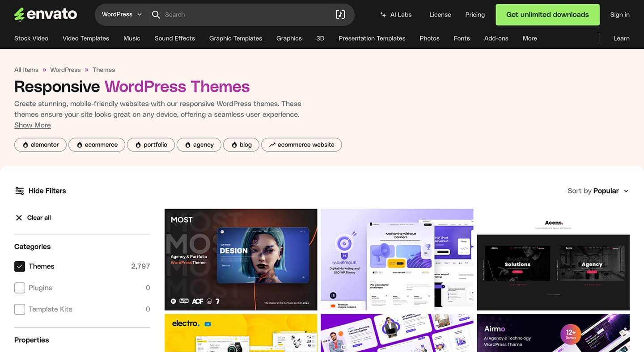This screenshot has width=644, height=352.
Task: Click trending arrow icon on ecommerce website tag
Action: [x=272, y=145]
